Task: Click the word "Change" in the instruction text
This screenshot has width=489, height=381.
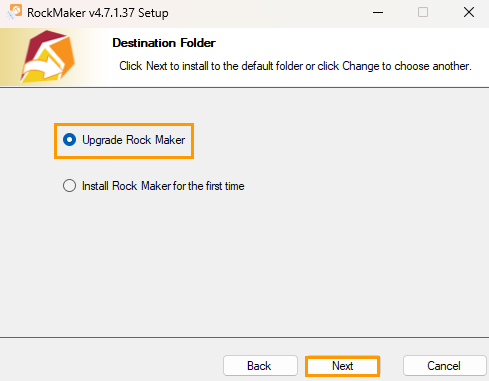Action: coord(361,66)
